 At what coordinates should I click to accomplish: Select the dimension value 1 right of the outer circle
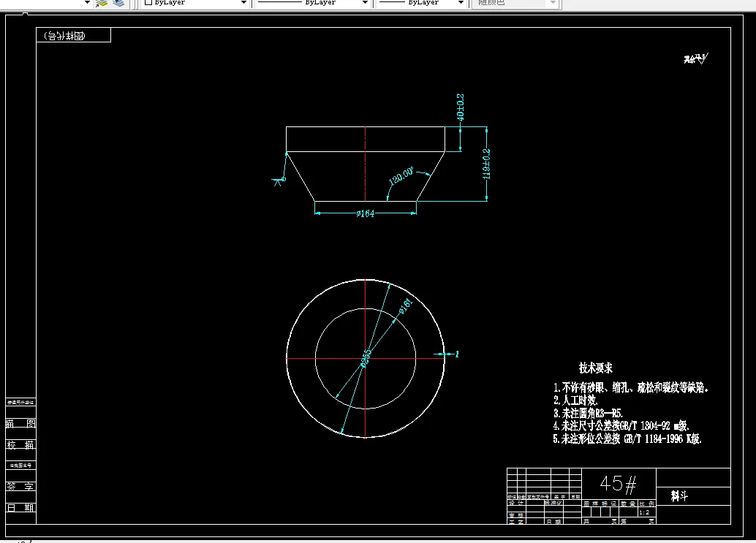coord(457,354)
